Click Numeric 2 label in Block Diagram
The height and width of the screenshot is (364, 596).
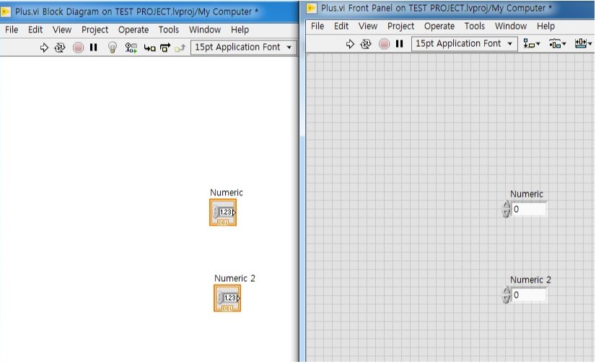[x=235, y=278]
